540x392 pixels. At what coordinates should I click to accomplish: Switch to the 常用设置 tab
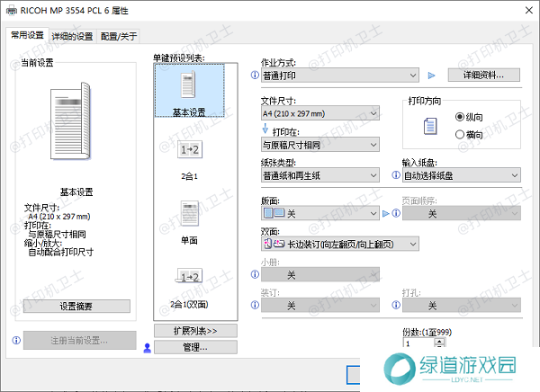point(28,35)
